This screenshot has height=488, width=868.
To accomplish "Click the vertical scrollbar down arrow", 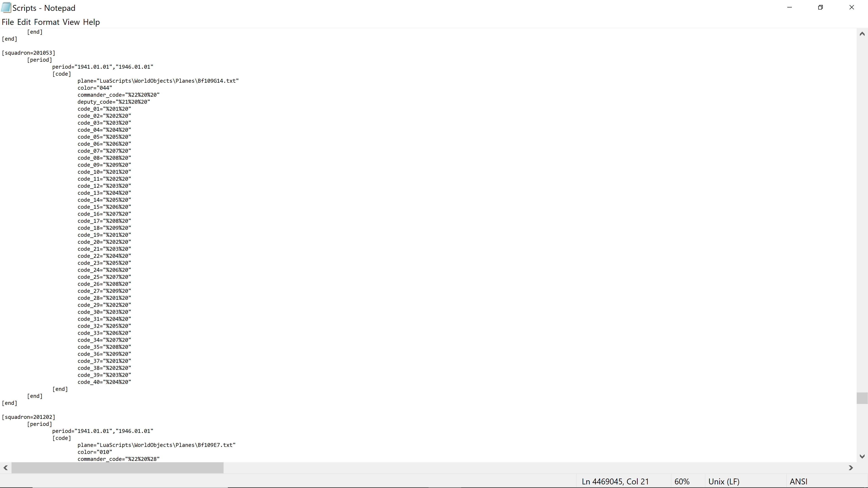I will point(862,456).
